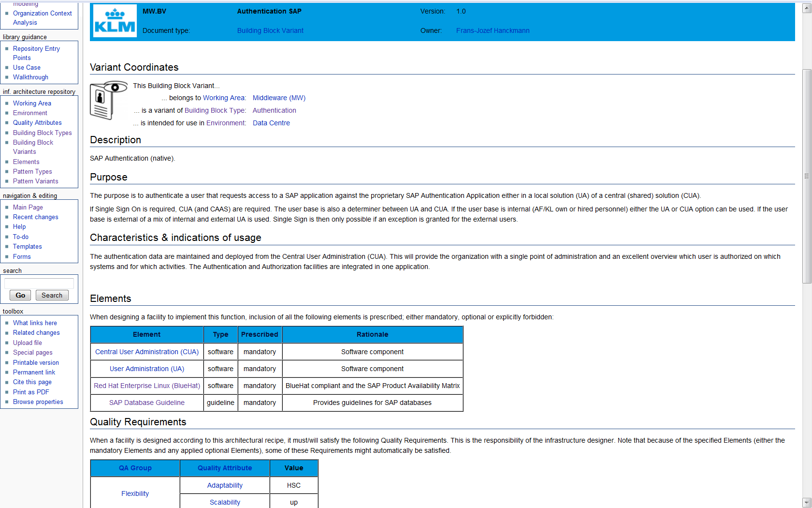
Task: Open the Organization Context Analysis link
Action: pos(42,18)
